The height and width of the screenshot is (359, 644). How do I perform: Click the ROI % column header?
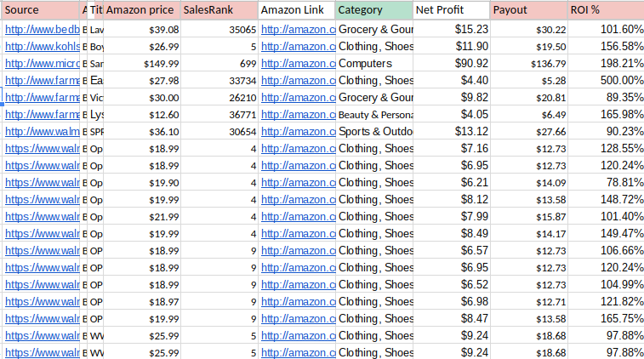(606, 10)
